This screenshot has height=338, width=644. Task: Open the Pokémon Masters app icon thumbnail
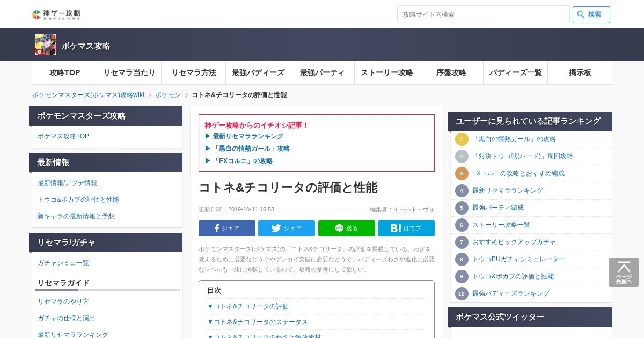pyautogui.click(x=46, y=45)
